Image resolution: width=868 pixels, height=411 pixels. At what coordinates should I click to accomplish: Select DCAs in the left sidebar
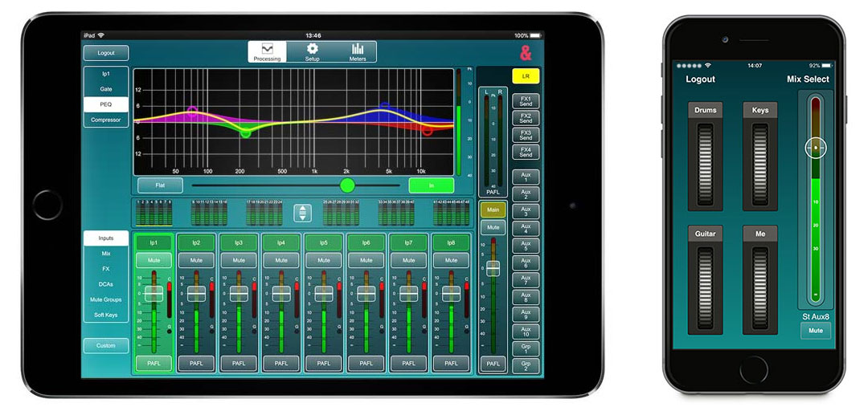click(x=105, y=284)
